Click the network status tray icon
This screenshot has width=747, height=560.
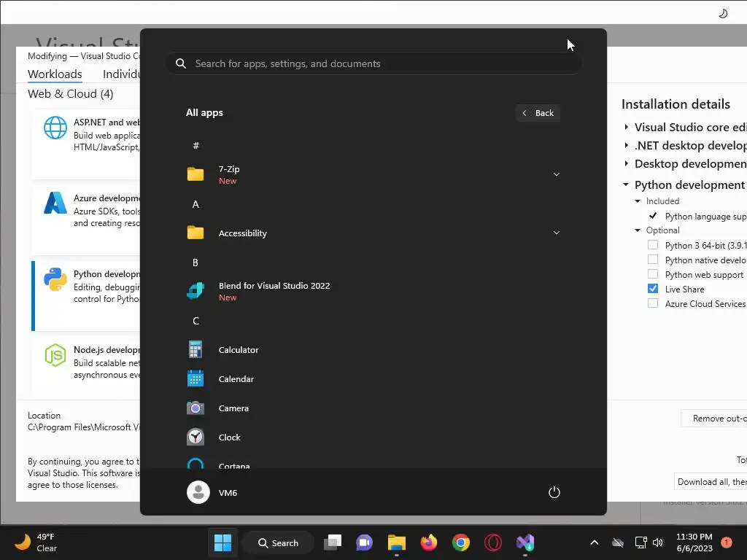click(640, 542)
